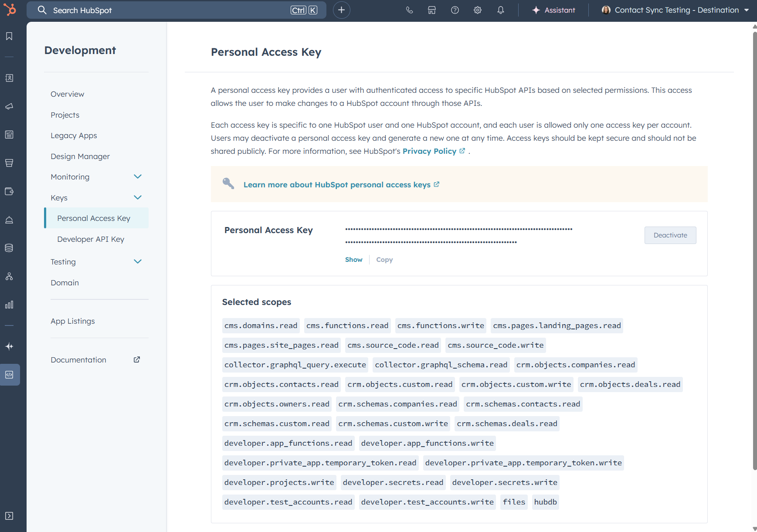Click the Help question mark icon
The image size is (757, 532).
(x=455, y=10)
